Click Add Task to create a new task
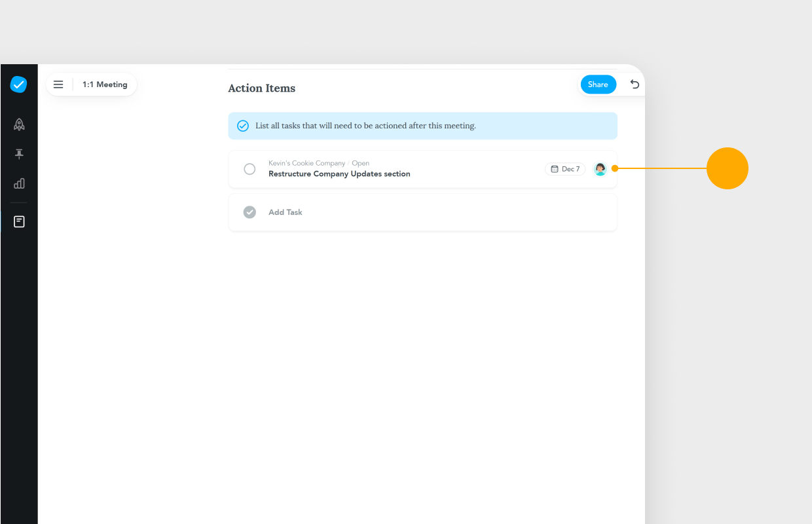 pos(284,212)
